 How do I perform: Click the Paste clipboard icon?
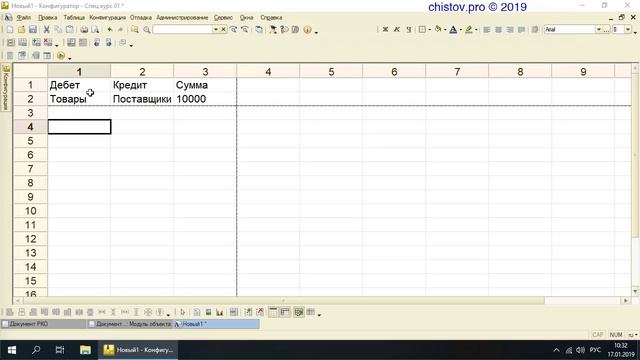tap(70, 29)
